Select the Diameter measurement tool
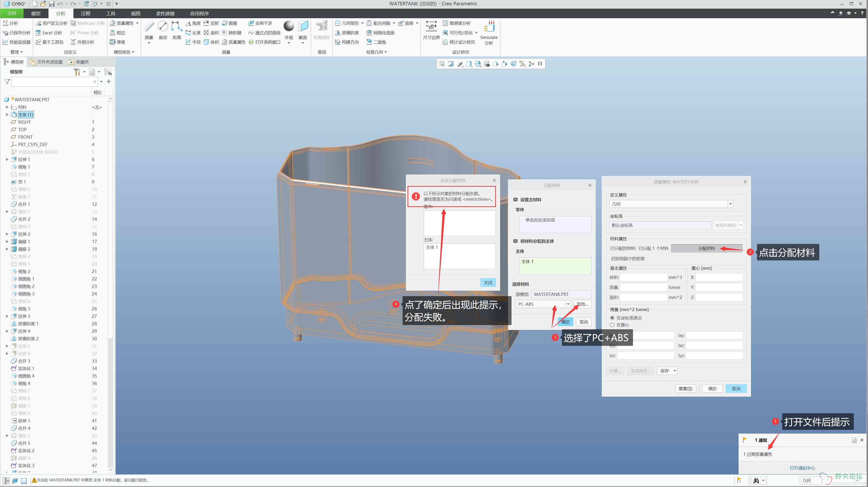The image size is (868, 487). (163, 30)
